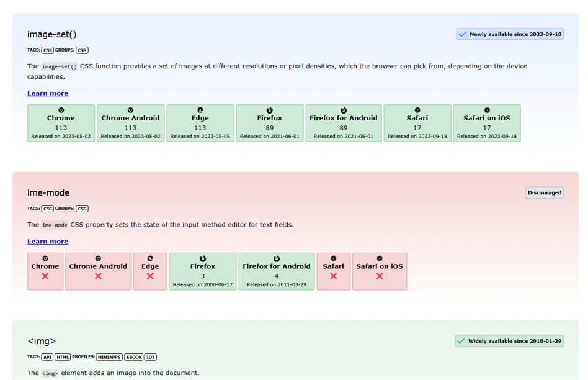The width and height of the screenshot is (588, 380).
Task: Click the API tag under <img>
Action: coord(47,357)
